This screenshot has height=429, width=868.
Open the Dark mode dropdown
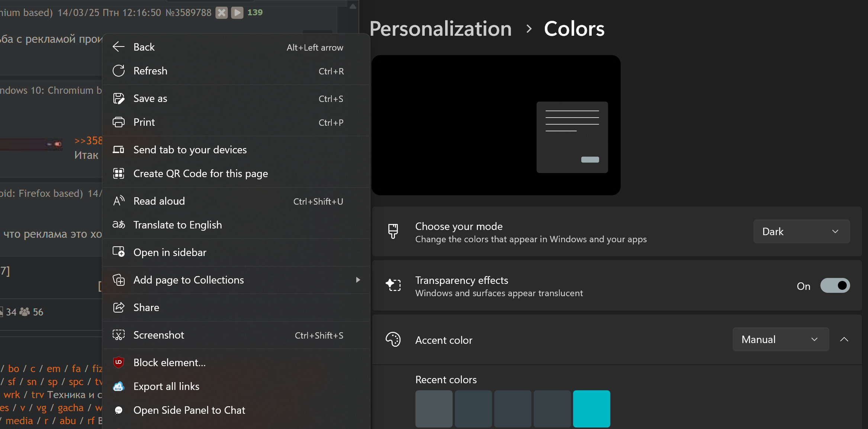click(801, 231)
